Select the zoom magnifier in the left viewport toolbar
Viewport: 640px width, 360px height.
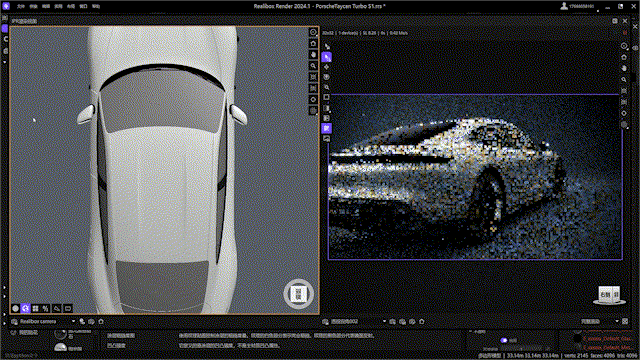coord(313,66)
